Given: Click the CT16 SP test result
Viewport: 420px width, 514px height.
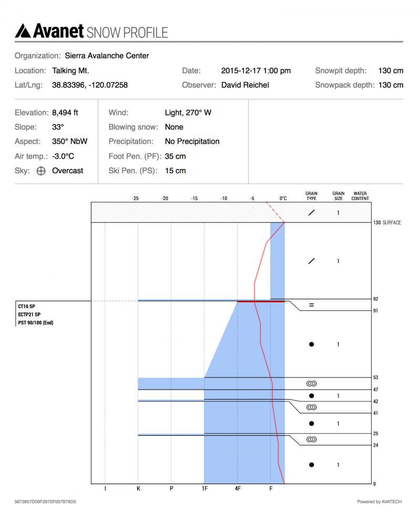Looking at the screenshot, I should pyautogui.click(x=26, y=306).
